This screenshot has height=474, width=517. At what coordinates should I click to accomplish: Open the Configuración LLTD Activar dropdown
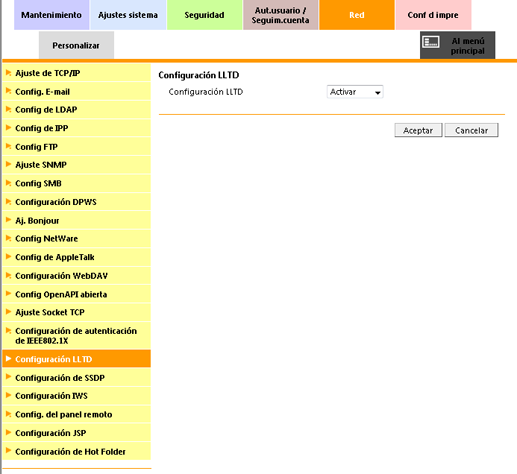[x=355, y=92]
